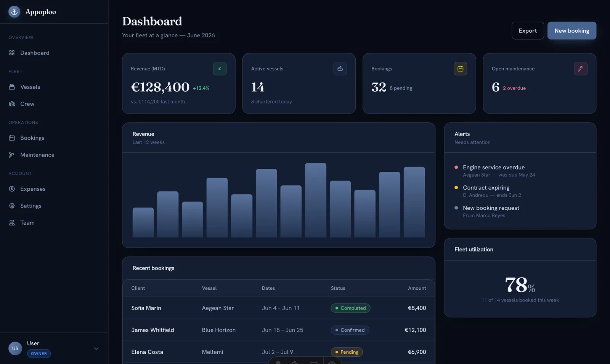610x364 pixels.
Task: Click the '8 pending' bookings text
Action: [x=401, y=88]
